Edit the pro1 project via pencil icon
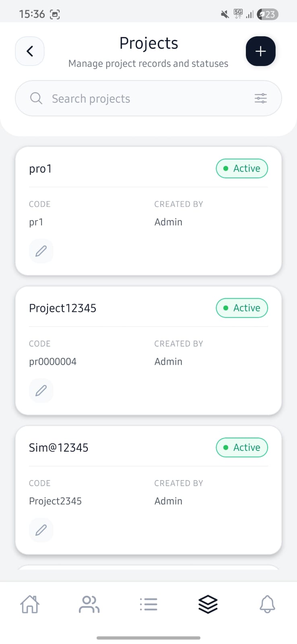 41,251
